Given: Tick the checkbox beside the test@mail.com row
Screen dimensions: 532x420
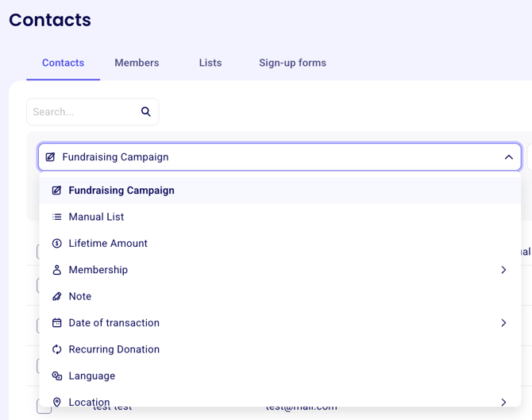Looking at the screenshot, I should point(44,407).
